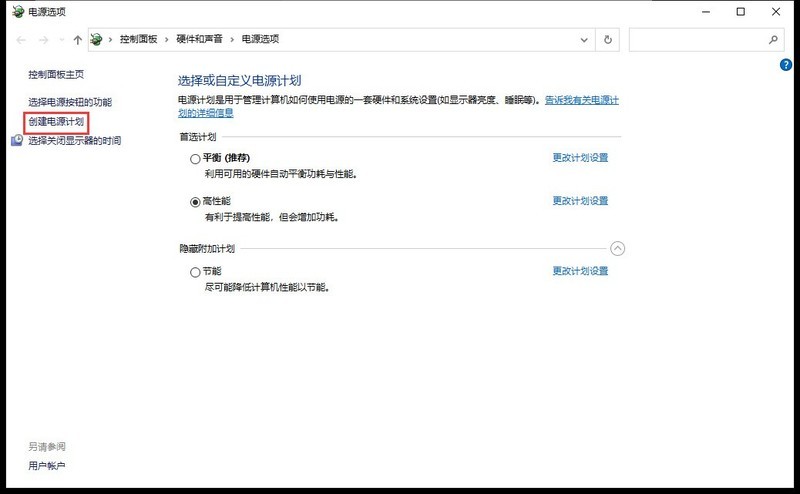This screenshot has height=494, width=800.
Task: Click the 尽可能降低计算机性能以节能 description
Action: pos(268,287)
